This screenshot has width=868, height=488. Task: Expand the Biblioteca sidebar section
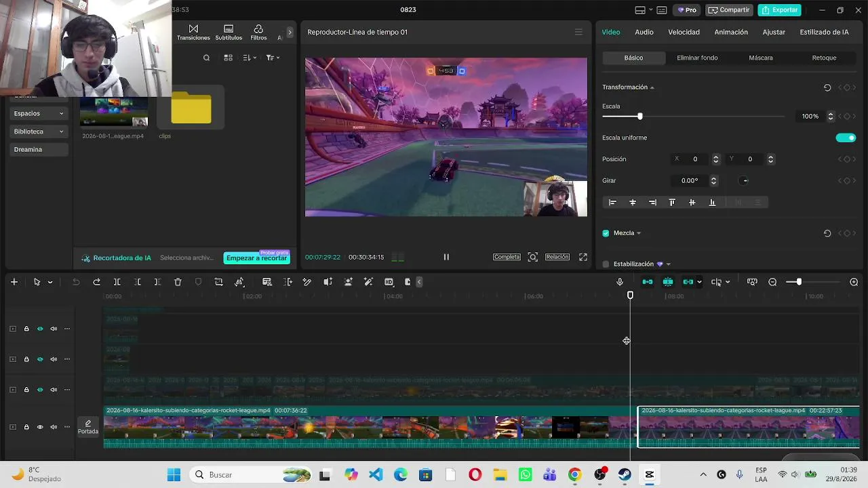pyautogui.click(x=39, y=131)
